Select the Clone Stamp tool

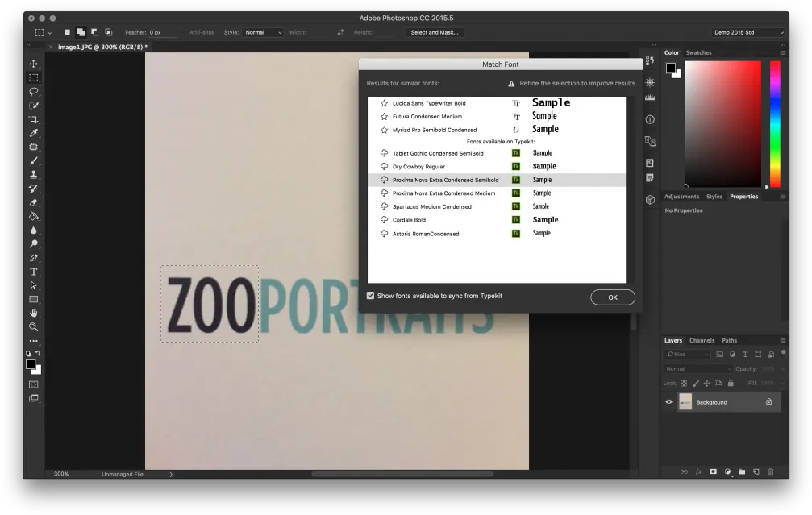pyautogui.click(x=34, y=174)
